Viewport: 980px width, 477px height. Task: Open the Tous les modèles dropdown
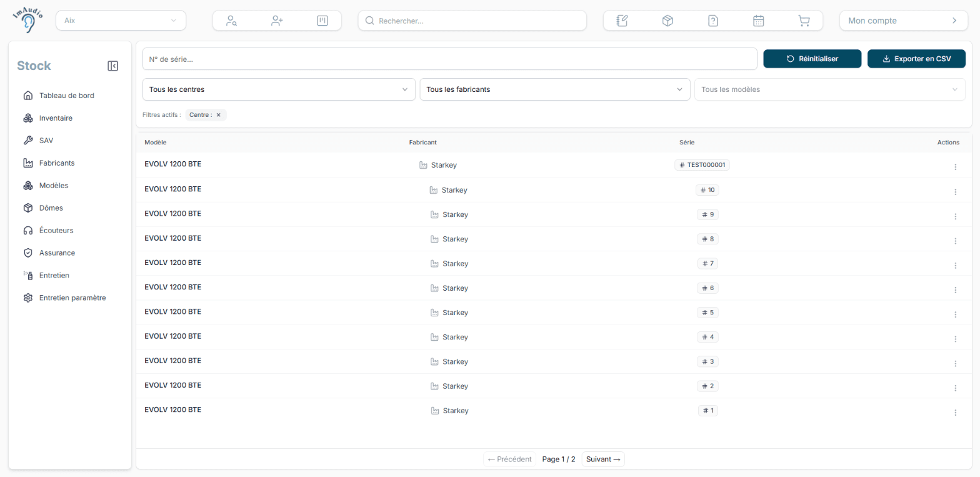[x=830, y=89]
